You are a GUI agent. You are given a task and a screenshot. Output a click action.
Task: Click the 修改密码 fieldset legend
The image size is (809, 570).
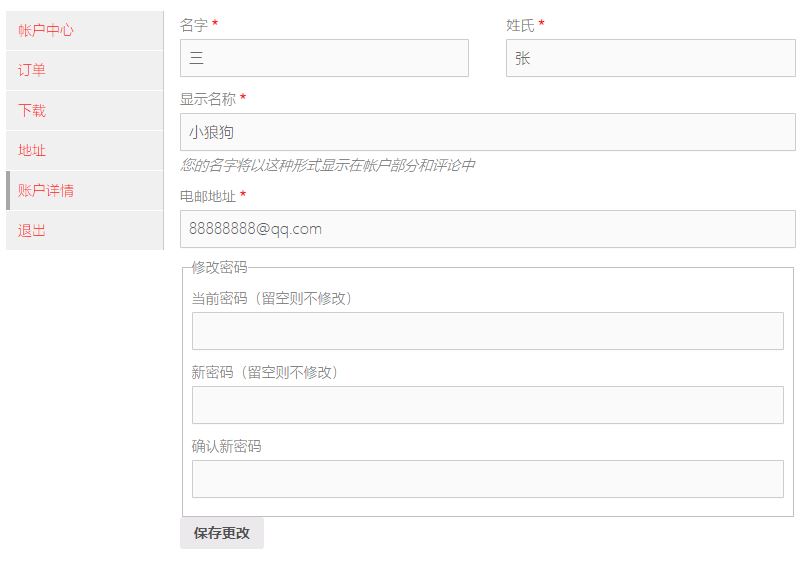[x=219, y=267]
